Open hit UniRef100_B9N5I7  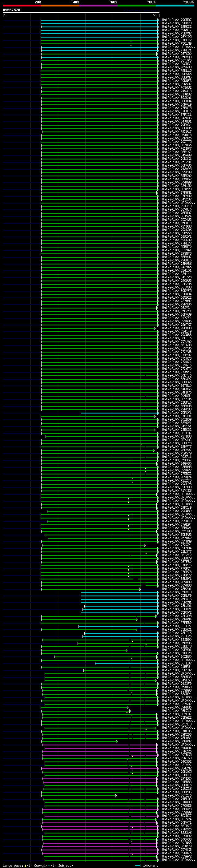(x=177, y=30)
